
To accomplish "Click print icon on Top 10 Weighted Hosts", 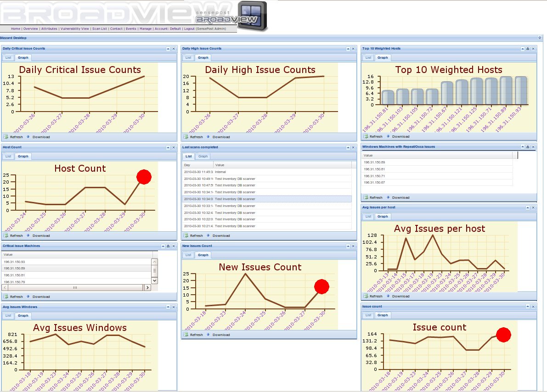I will click(x=528, y=48).
